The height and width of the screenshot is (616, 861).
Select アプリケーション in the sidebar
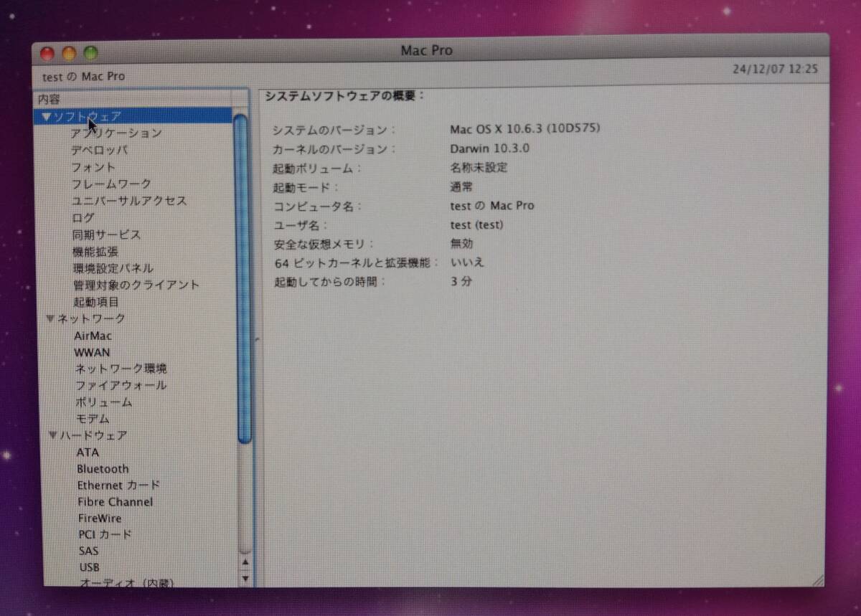click(x=116, y=133)
